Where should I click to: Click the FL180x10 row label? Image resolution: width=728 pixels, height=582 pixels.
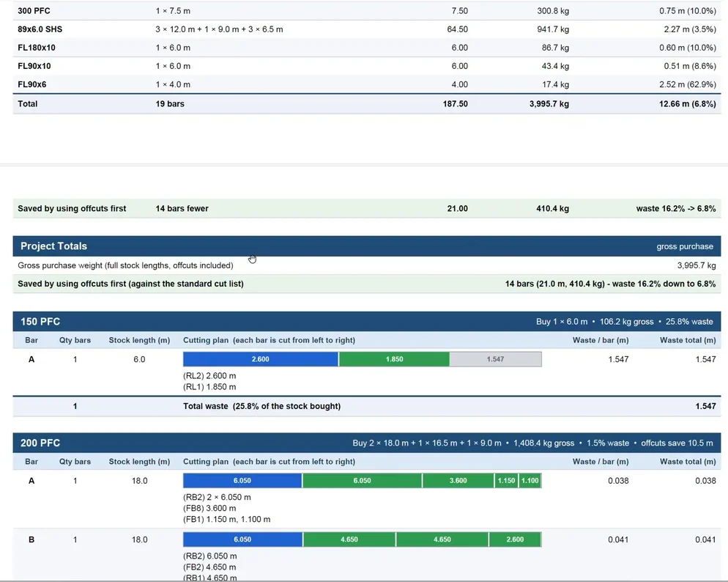(36, 48)
